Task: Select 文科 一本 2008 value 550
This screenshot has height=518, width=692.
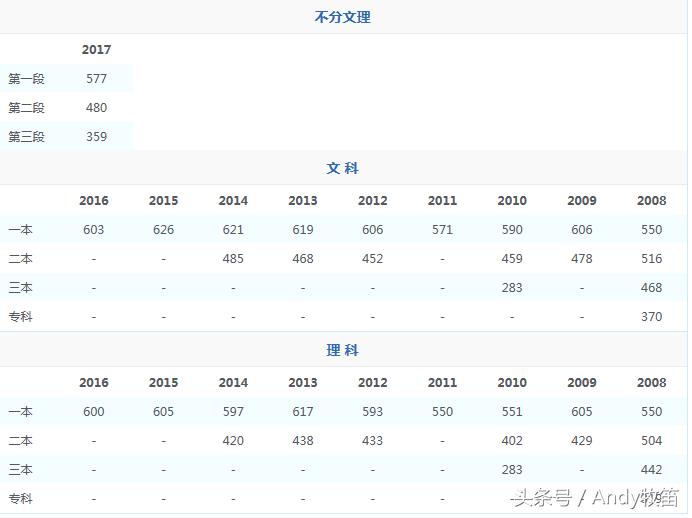Action: [651, 230]
